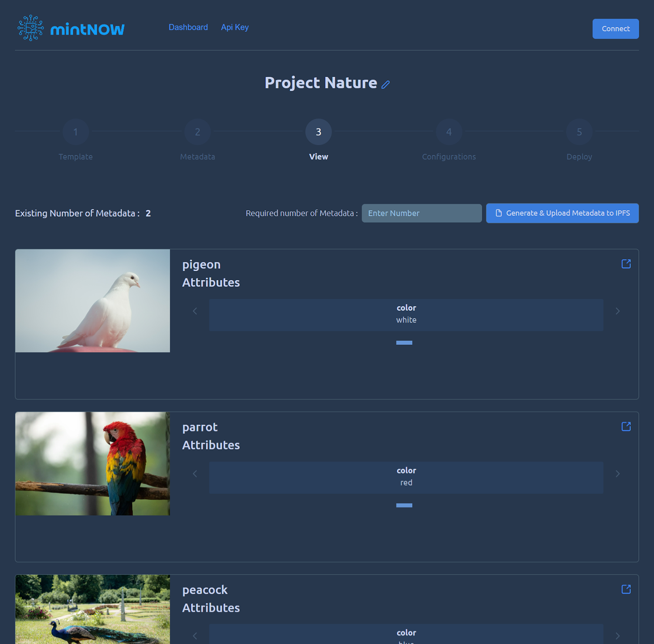The image size is (654, 644).
Task: Click the pigeon color white attribute card
Action: (x=406, y=315)
